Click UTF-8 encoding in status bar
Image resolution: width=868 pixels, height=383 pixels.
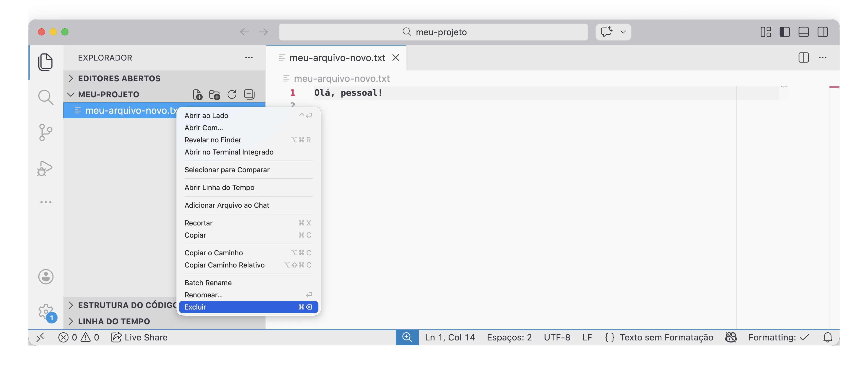click(x=557, y=337)
